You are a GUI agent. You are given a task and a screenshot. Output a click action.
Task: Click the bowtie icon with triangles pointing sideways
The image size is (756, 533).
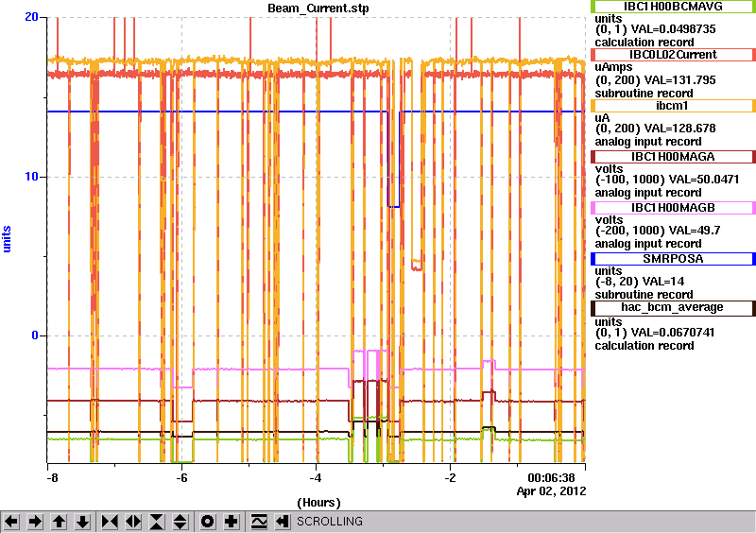[110, 522]
